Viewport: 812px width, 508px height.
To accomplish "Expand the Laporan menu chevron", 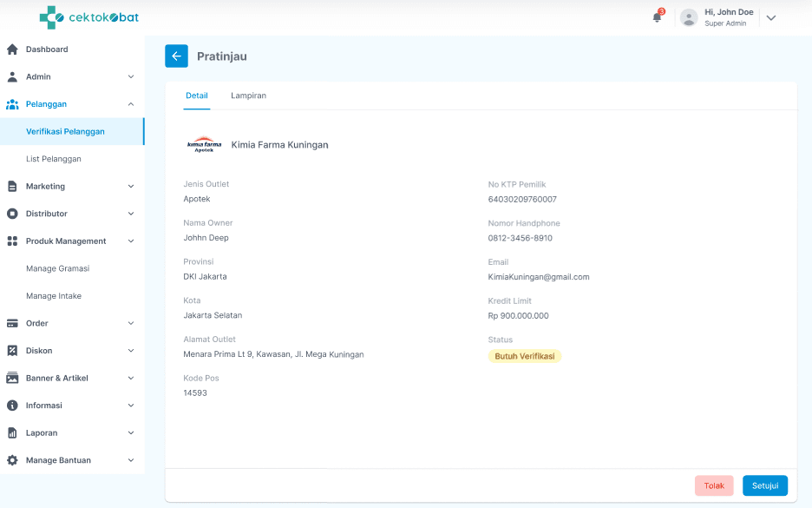I will (131, 433).
